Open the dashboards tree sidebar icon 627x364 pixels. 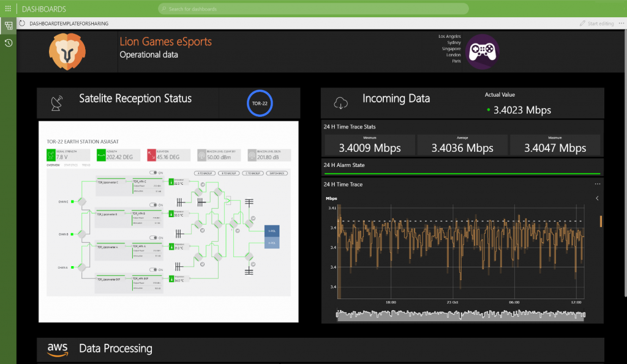[9, 26]
